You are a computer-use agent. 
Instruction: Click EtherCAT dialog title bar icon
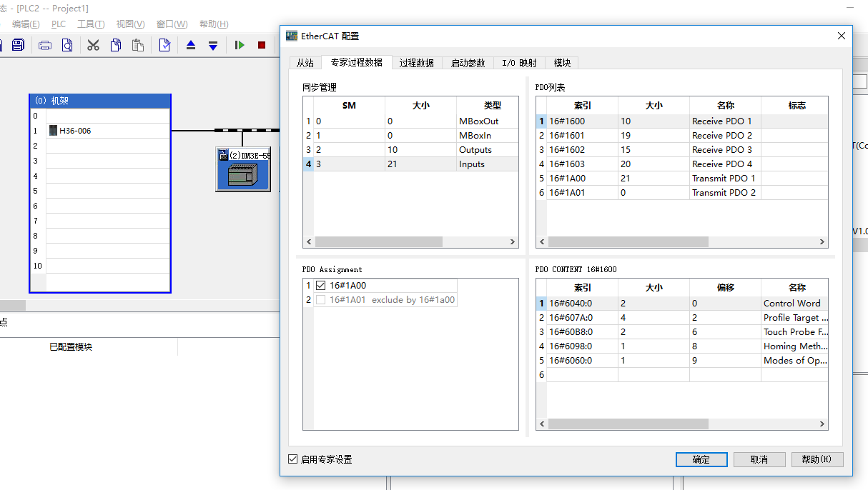(x=291, y=36)
